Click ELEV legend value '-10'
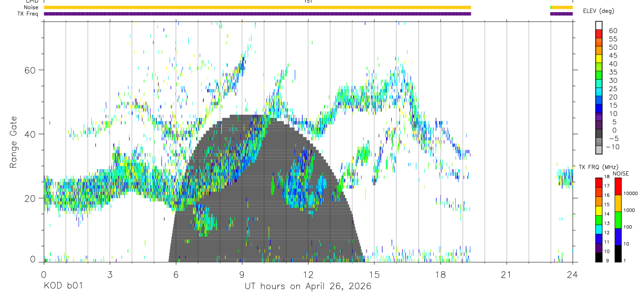Screen dimensions: 644x297 pyautogui.click(x=613, y=147)
